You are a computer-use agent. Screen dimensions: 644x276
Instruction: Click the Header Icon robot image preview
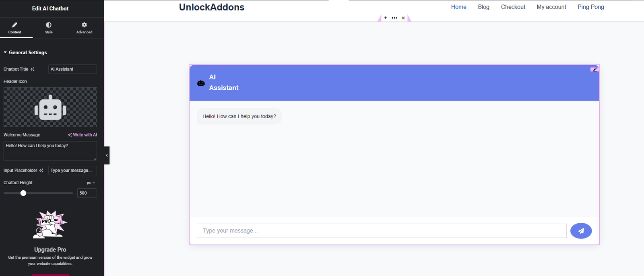pyautogui.click(x=50, y=107)
